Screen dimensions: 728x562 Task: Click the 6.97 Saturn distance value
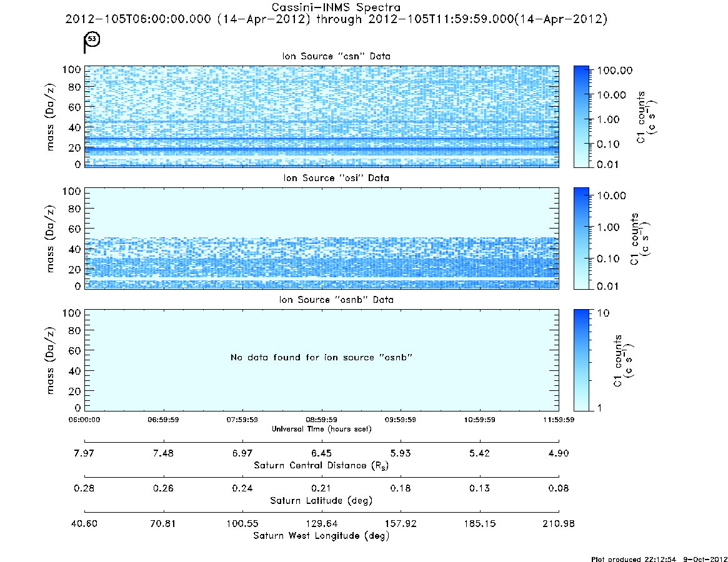(x=242, y=453)
